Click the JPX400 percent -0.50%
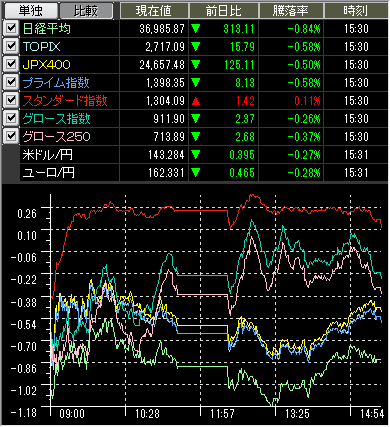Image resolution: width=390 pixels, height=427 pixels. [304, 65]
